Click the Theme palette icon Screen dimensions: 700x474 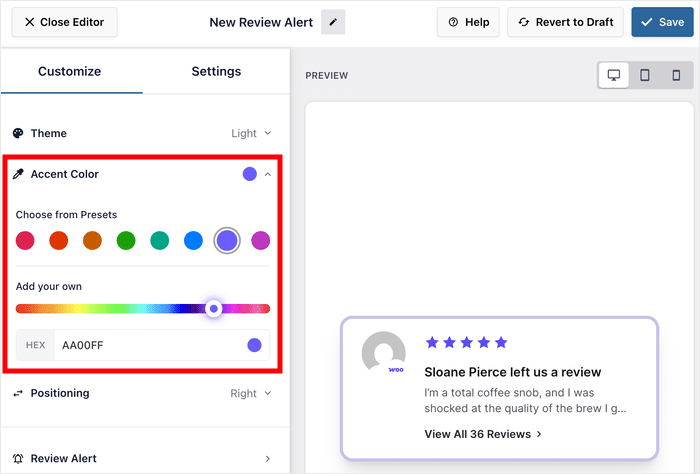[x=18, y=133]
